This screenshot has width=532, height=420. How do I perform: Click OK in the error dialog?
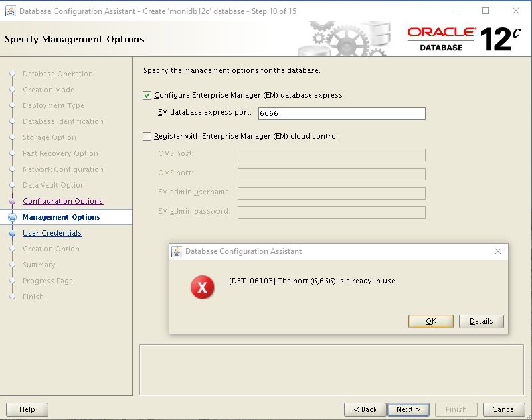[430, 321]
